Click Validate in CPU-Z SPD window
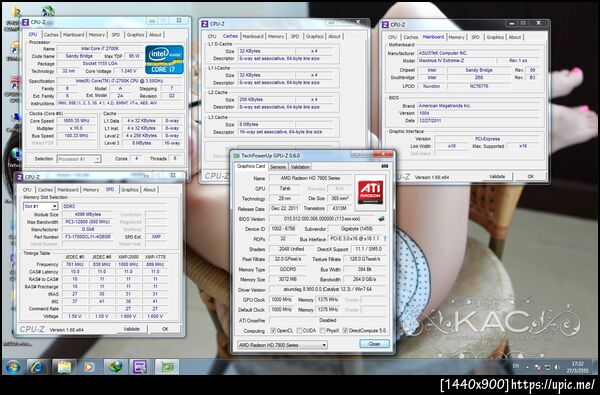 point(131,329)
